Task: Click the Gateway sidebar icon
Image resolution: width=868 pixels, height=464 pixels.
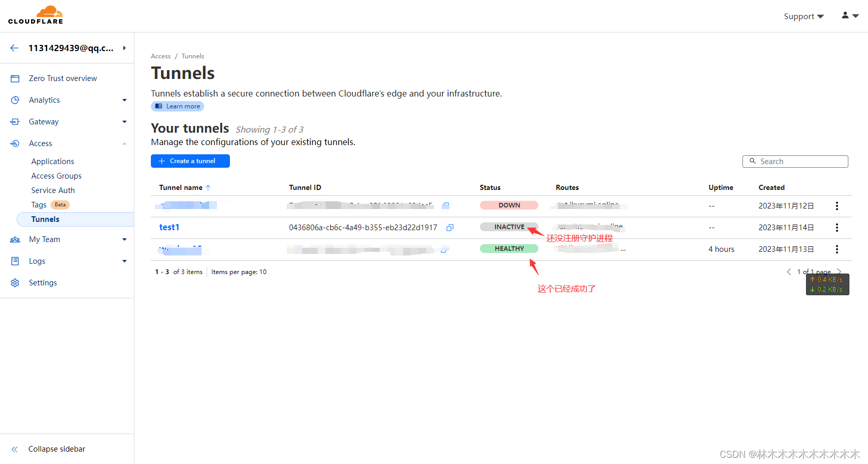Action: pos(15,122)
